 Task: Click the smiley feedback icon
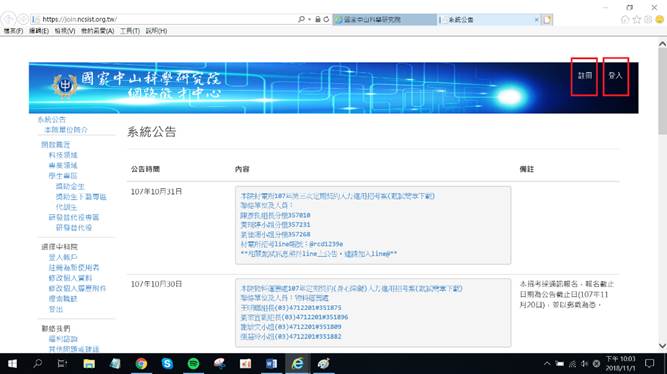tap(659, 20)
